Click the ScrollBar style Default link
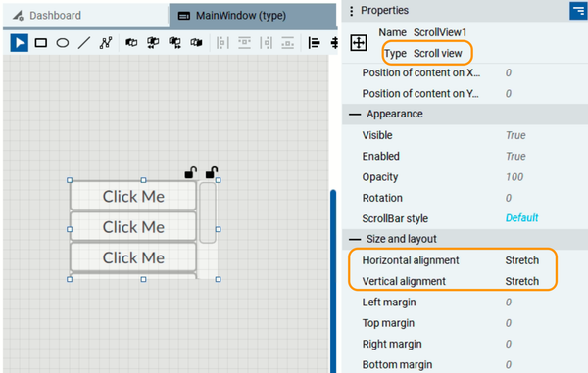 [521, 218]
